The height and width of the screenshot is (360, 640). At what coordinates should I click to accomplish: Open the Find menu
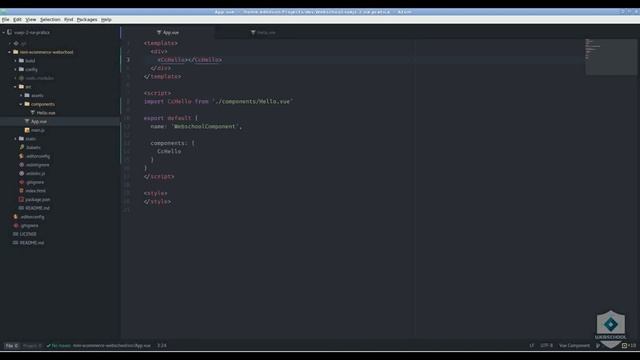[69, 20]
